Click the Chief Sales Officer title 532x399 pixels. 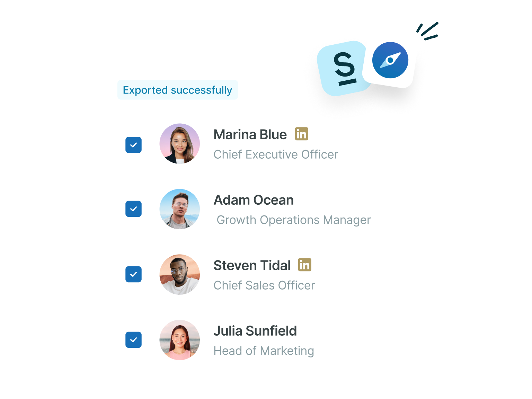(x=264, y=285)
